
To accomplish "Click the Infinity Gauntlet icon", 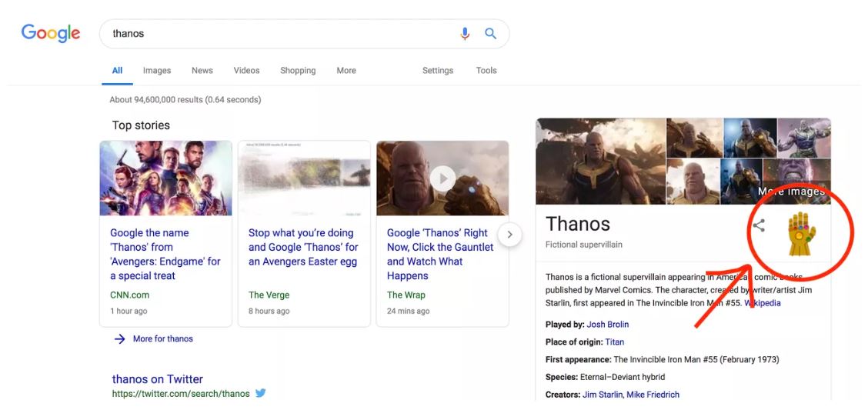I will (x=802, y=234).
